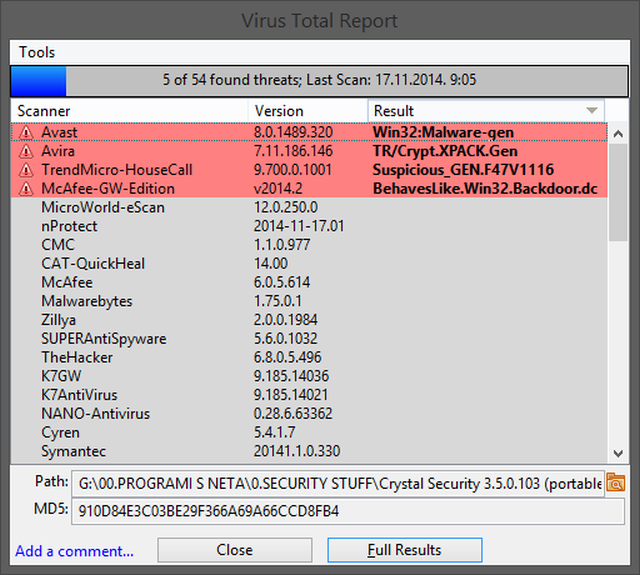Click the scan progress bar showing 5 of 54 threats

pyautogui.click(x=319, y=81)
